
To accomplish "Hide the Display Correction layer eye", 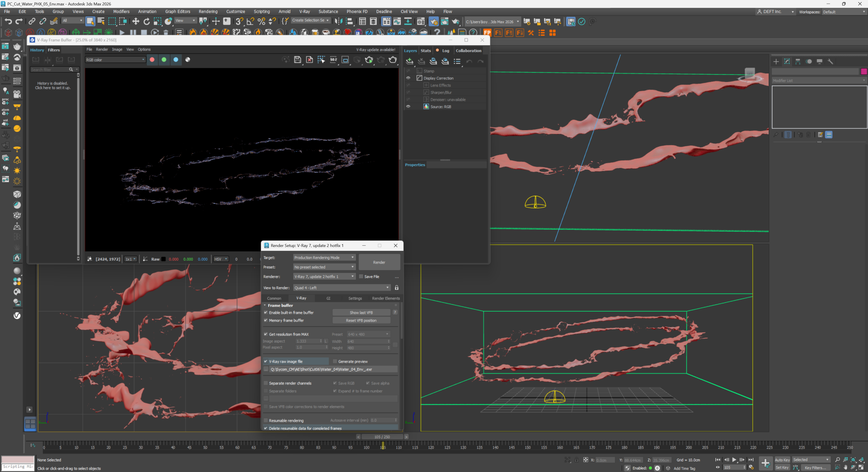I will (408, 78).
